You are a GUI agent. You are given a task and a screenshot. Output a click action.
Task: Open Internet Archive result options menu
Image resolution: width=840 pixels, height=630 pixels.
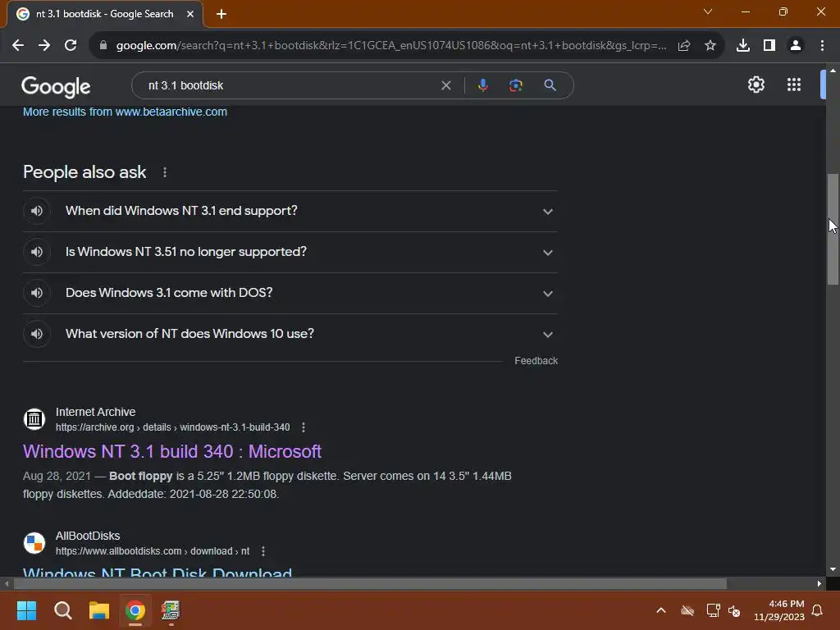coord(304,427)
